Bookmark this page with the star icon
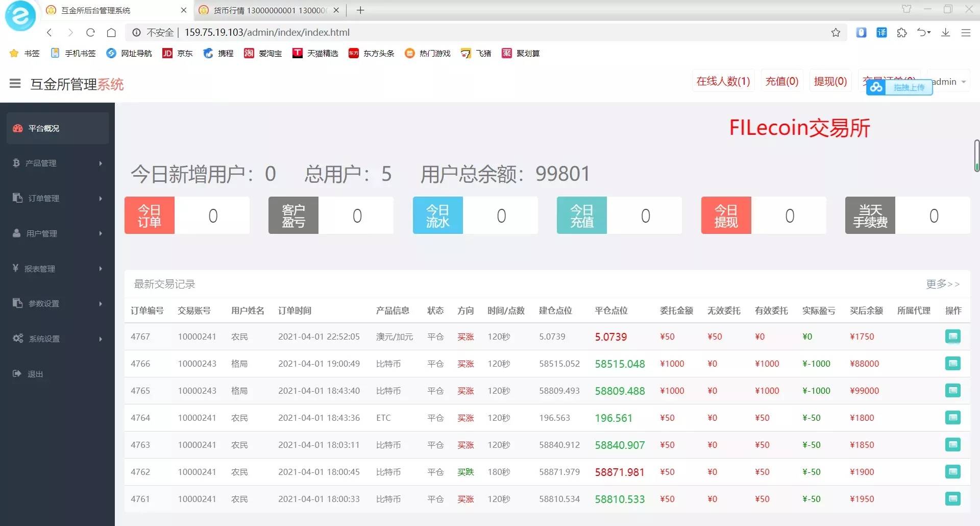This screenshot has width=980, height=526. click(836, 32)
